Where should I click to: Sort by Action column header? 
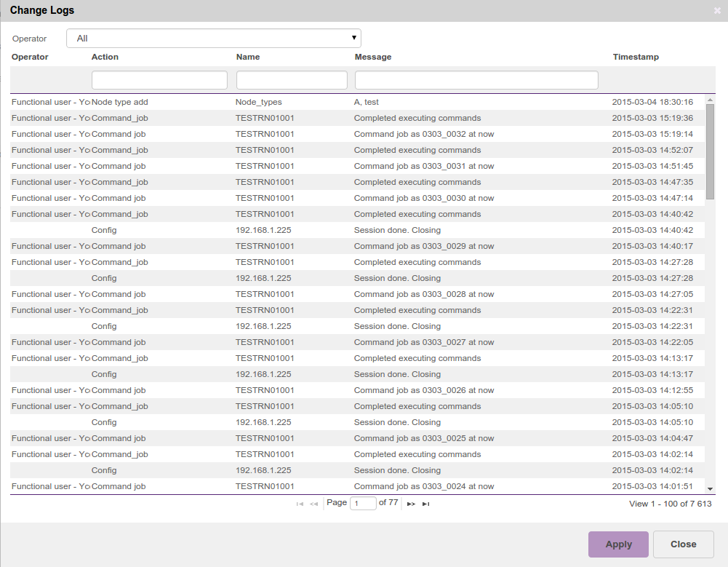[x=105, y=57]
